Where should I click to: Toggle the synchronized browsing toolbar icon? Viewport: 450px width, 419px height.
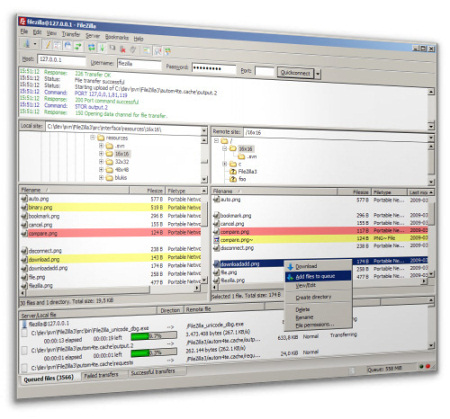coord(168,52)
